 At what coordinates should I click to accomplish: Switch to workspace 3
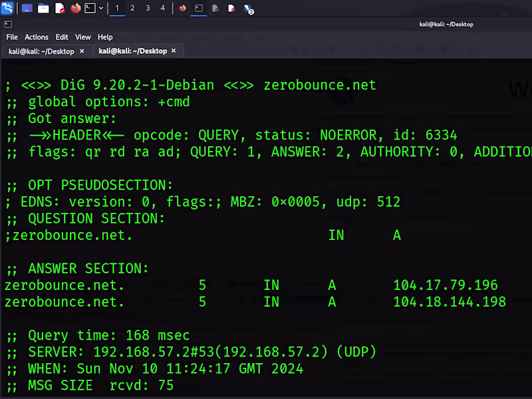(x=148, y=8)
